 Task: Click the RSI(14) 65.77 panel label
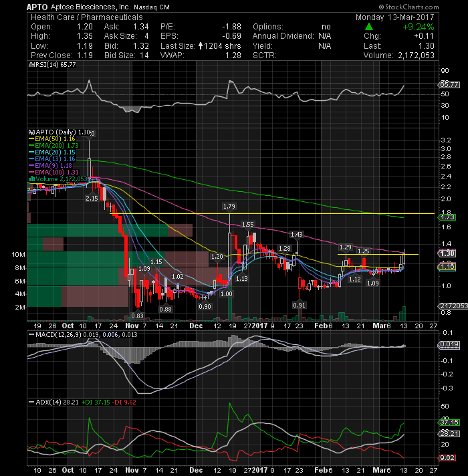click(x=55, y=65)
